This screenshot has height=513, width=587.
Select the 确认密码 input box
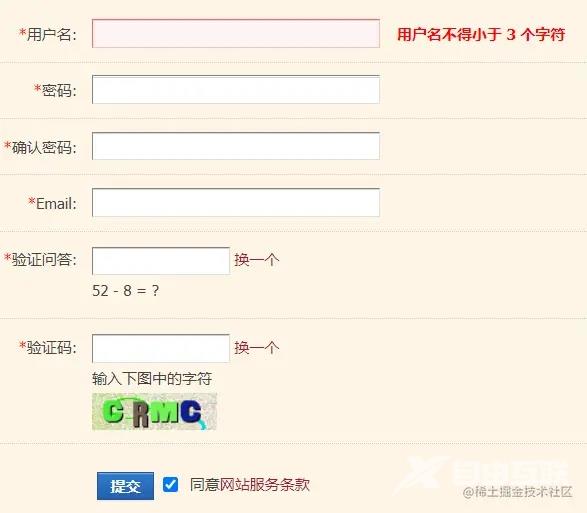click(x=236, y=146)
